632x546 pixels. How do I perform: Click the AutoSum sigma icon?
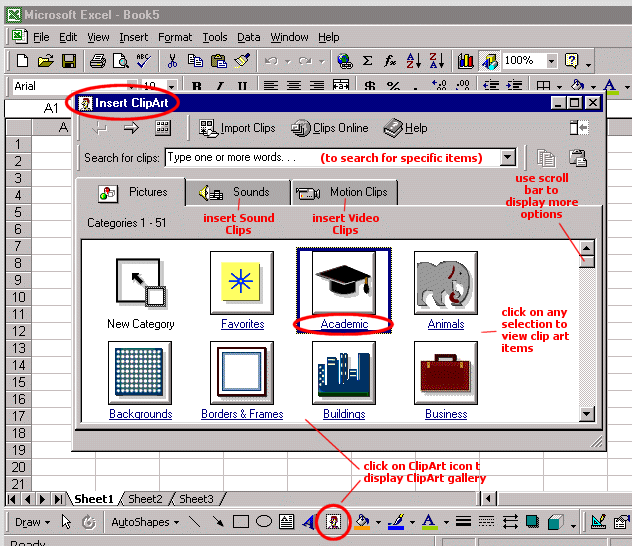367,61
